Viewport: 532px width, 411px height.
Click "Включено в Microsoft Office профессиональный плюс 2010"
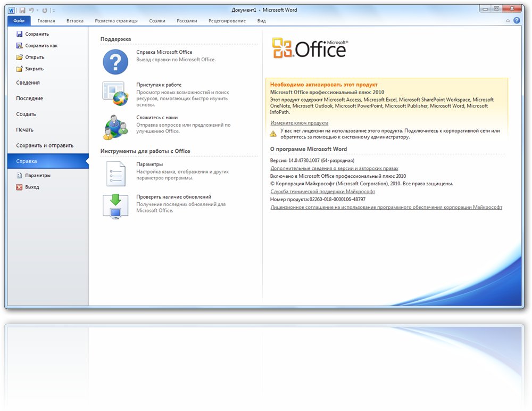(x=338, y=176)
